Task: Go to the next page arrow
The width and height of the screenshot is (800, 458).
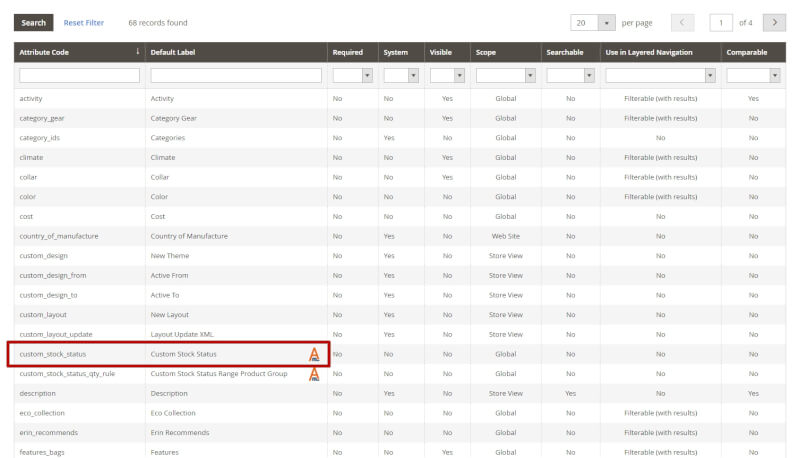Action: (774, 22)
